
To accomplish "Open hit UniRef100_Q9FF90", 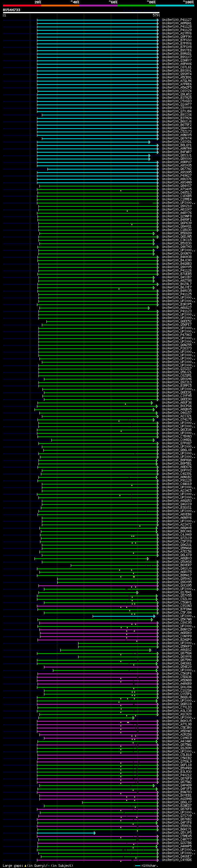I will point(177,37).
